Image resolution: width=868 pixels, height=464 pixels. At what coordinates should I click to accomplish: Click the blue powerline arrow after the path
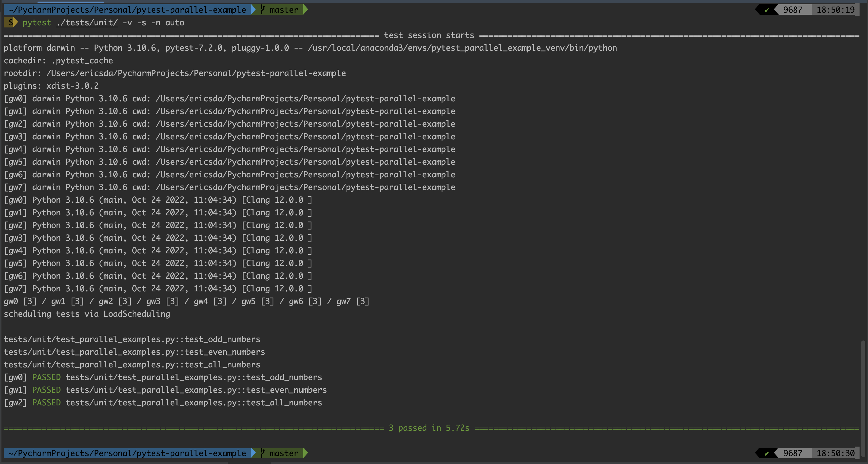coord(253,10)
